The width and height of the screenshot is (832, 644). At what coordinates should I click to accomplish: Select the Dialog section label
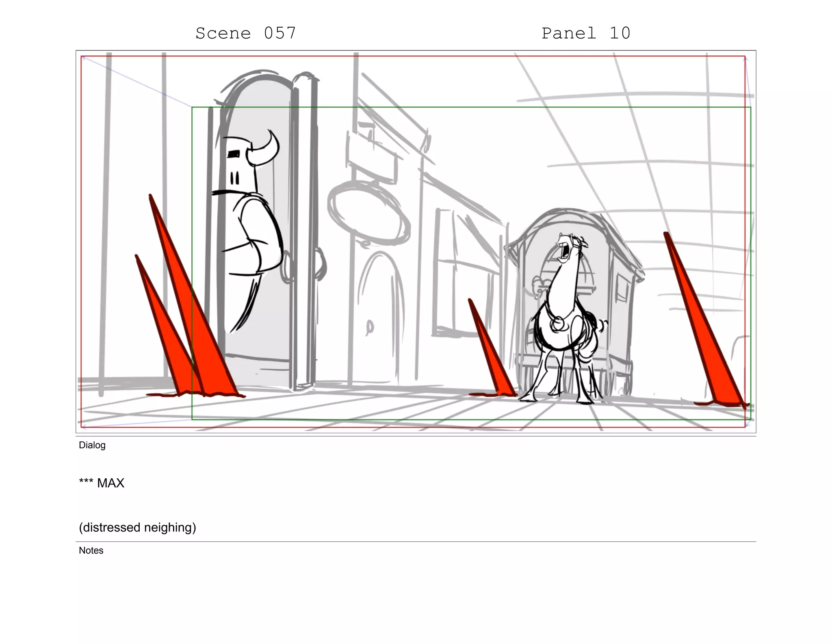click(92, 445)
